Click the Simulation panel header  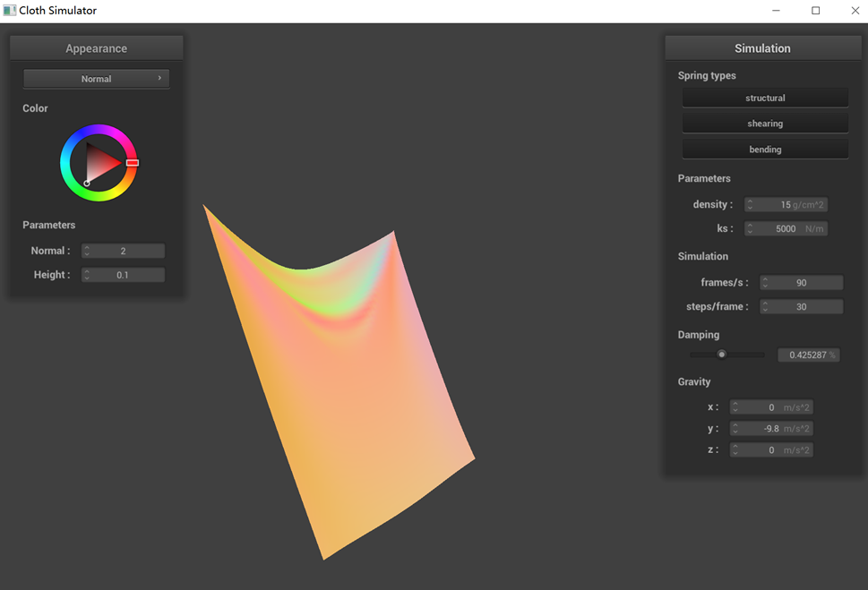[x=762, y=48]
